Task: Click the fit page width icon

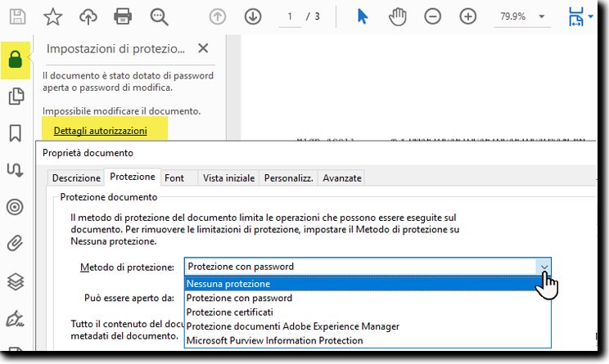Action: (x=576, y=16)
